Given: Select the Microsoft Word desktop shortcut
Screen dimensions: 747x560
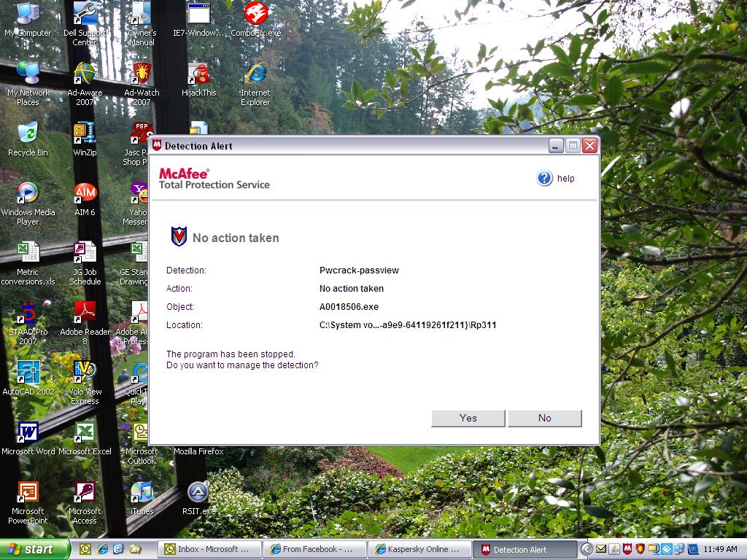Looking at the screenshot, I should 28,438.
